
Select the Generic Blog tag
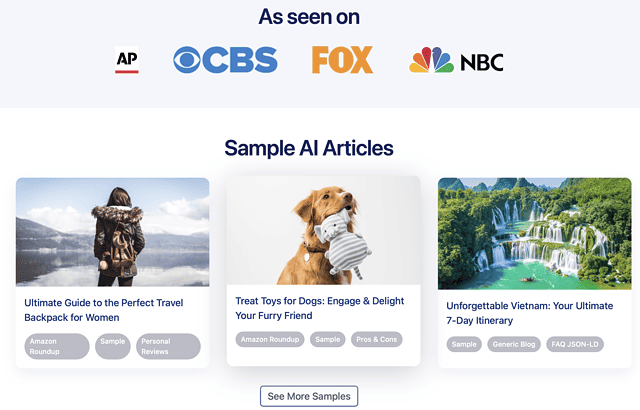[513, 345]
